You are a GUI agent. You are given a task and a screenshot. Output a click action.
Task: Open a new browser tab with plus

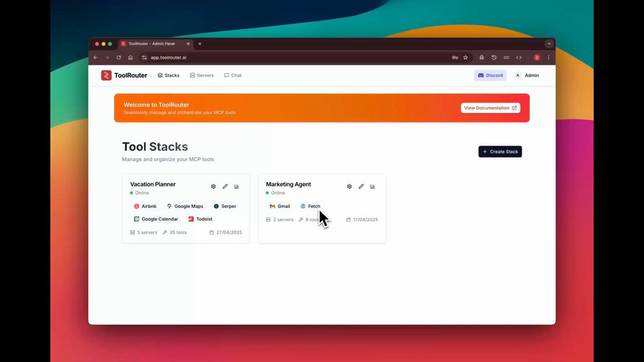(x=200, y=44)
